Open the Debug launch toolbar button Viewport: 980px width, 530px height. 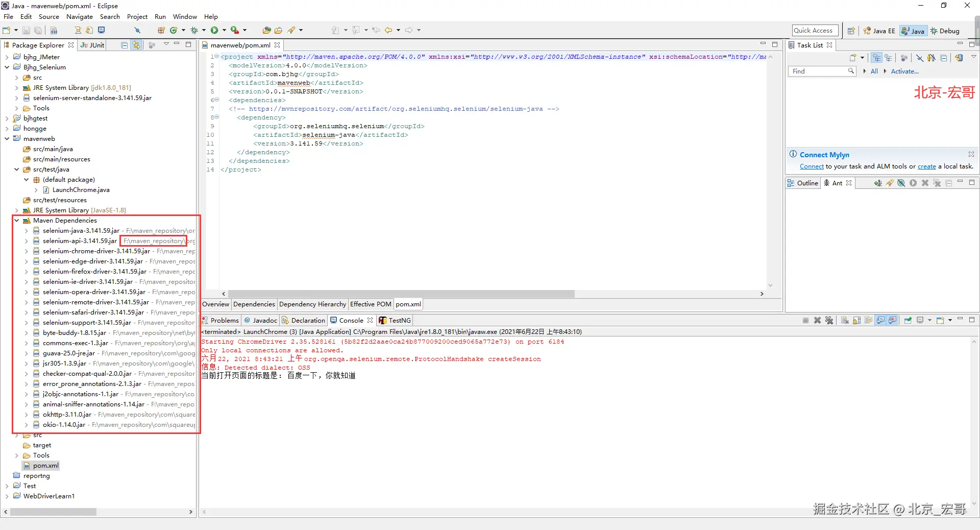pos(194,30)
